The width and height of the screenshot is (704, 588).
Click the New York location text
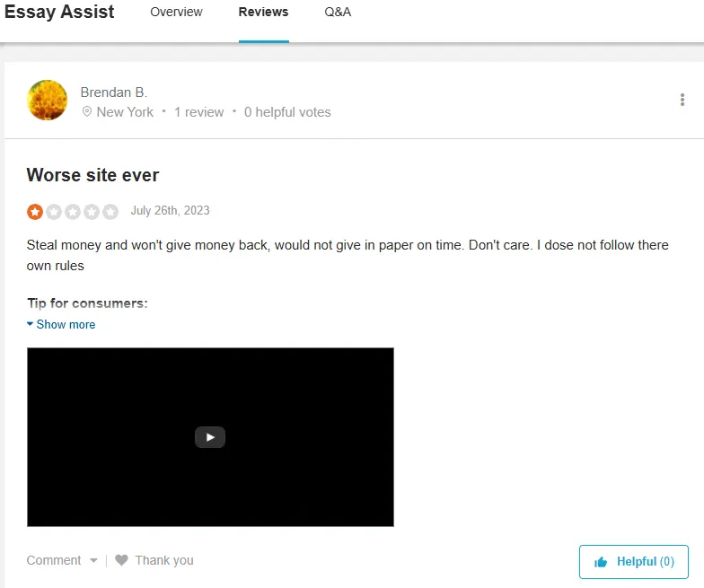(x=125, y=111)
